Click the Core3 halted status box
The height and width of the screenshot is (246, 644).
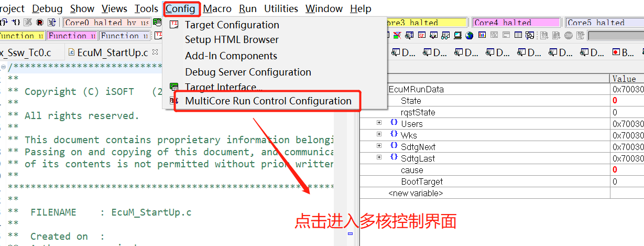click(x=427, y=23)
